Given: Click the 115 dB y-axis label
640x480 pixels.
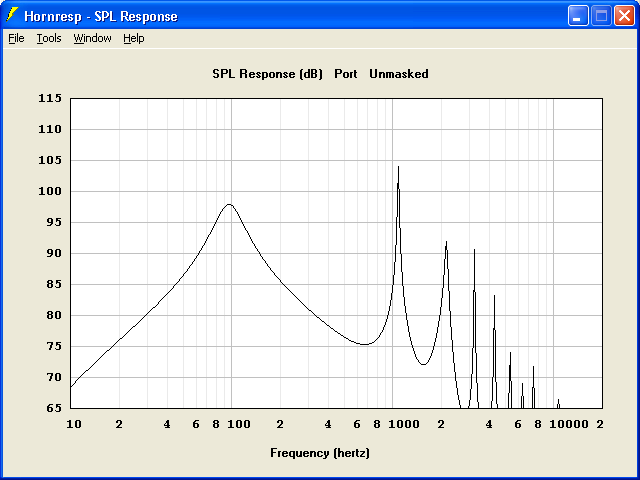Looking at the screenshot, I should pyautogui.click(x=50, y=98).
